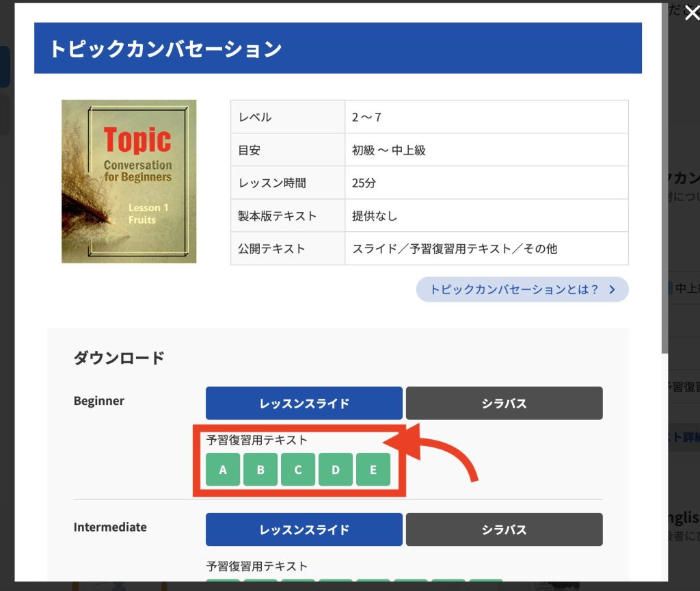Click the Beginner row label

click(x=99, y=401)
